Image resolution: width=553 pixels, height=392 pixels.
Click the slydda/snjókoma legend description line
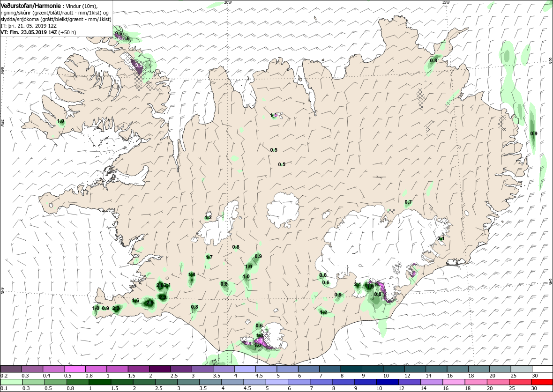click(56, 19)
